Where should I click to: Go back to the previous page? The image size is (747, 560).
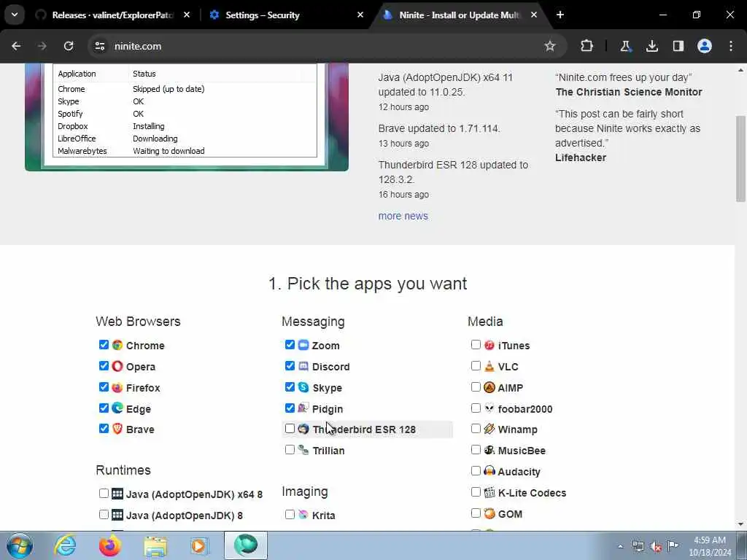(16, 46)
